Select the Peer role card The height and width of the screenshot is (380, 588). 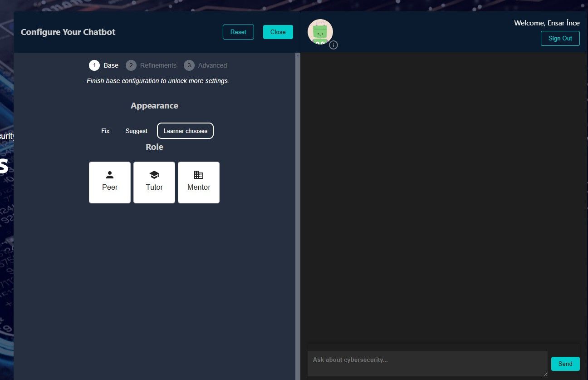coord(110,183)
